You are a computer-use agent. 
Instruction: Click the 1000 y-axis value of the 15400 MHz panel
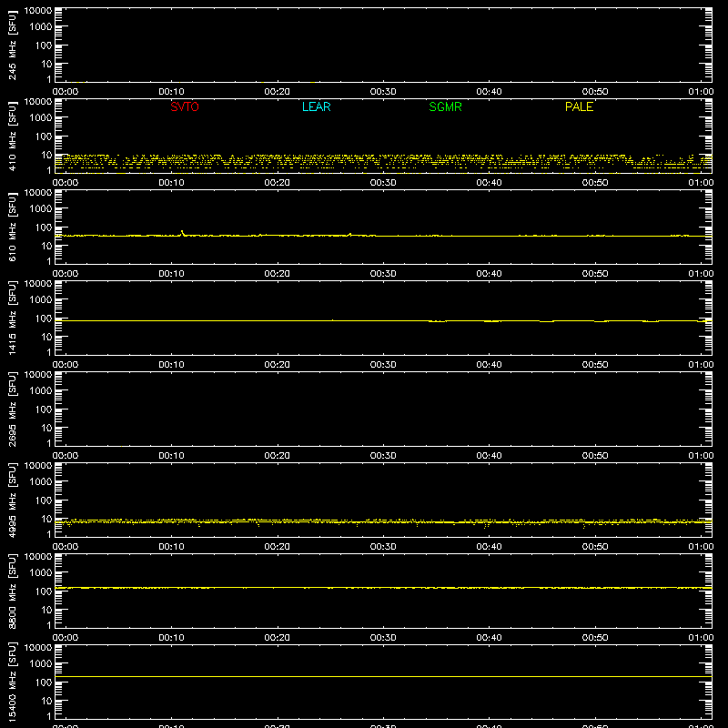coord(41,664)
